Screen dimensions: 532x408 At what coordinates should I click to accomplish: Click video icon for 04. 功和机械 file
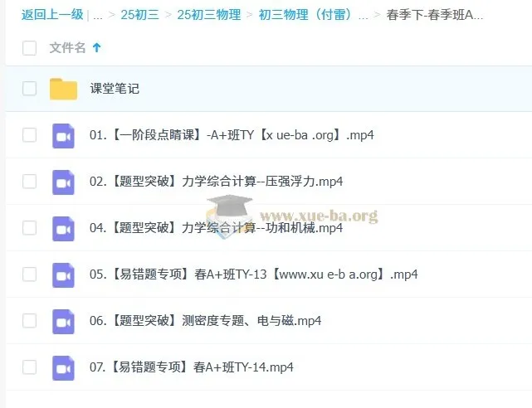(x=63, y=228)
